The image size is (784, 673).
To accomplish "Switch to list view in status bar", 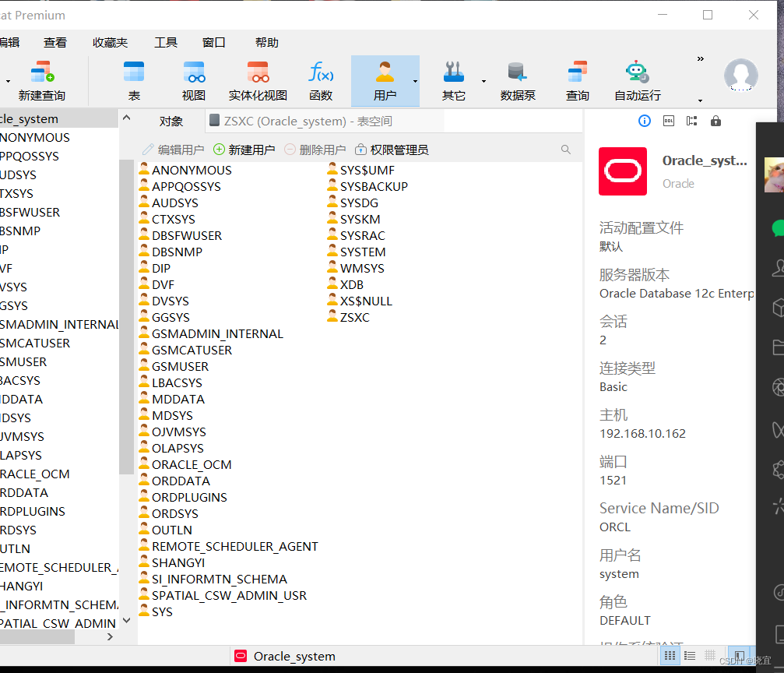I will (690, 656).
